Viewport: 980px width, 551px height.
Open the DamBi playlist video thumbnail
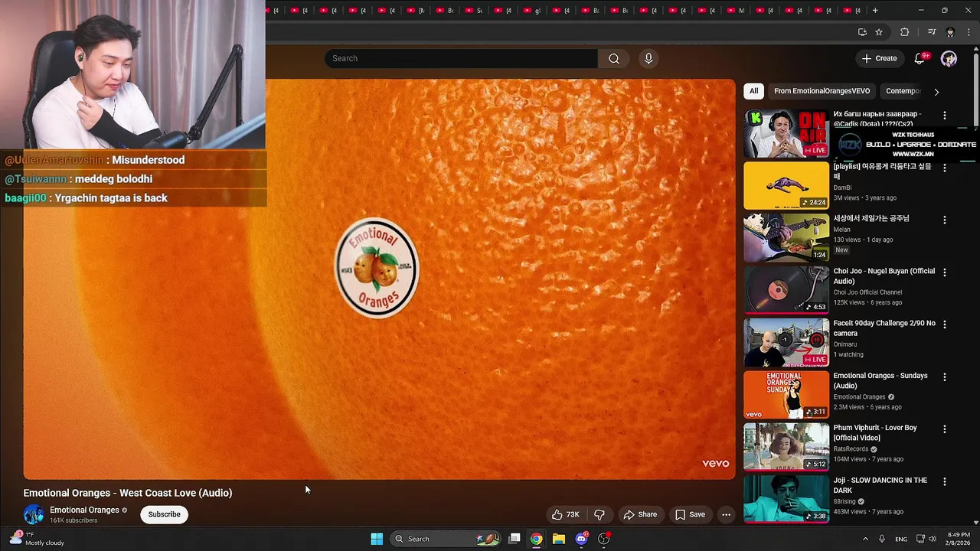click(x=786, y=185)
